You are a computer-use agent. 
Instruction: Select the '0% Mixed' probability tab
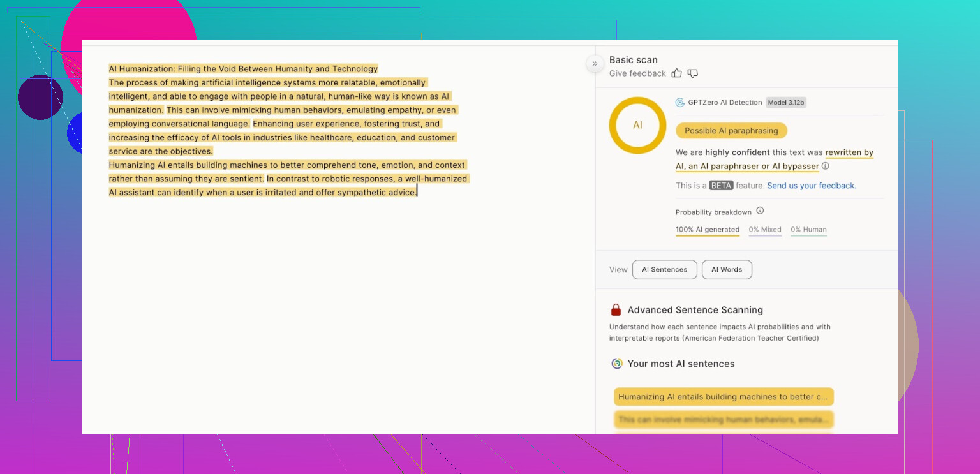point(765,230)
